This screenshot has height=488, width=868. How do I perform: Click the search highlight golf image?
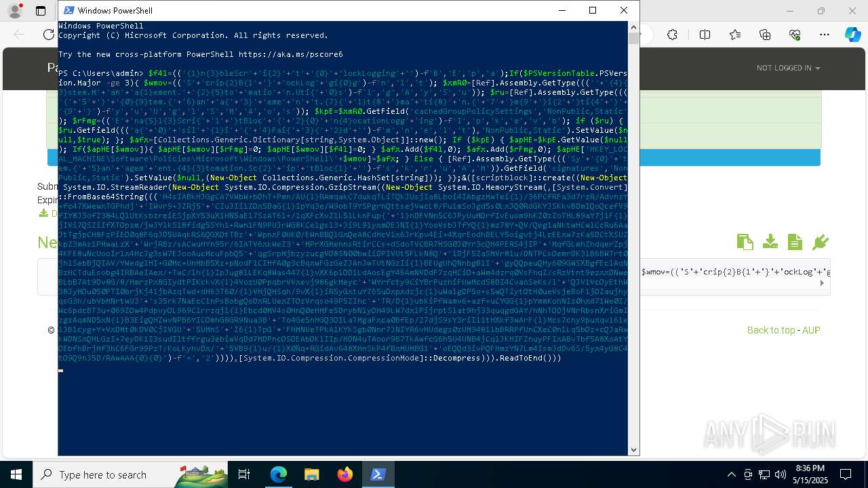200,474
